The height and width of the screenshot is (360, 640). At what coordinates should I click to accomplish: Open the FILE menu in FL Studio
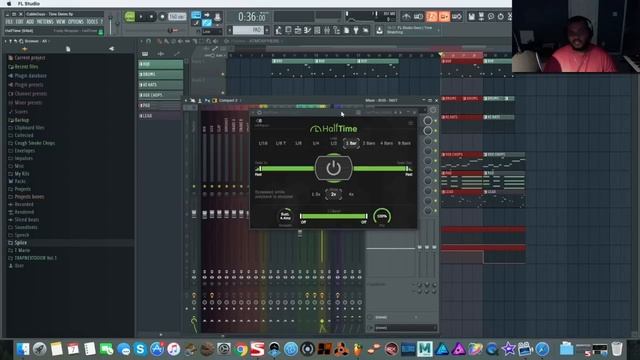point(9,22)
